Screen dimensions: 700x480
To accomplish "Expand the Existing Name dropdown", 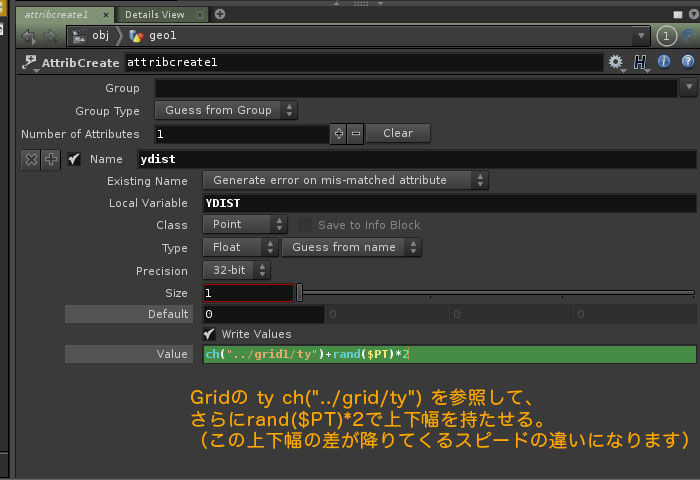I will (345, 180).
